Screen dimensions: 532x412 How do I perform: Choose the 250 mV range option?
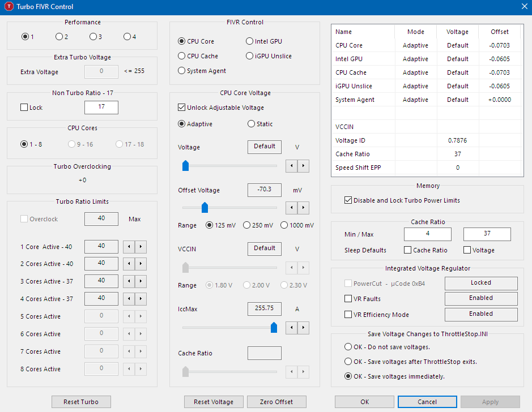pos(247,225)
